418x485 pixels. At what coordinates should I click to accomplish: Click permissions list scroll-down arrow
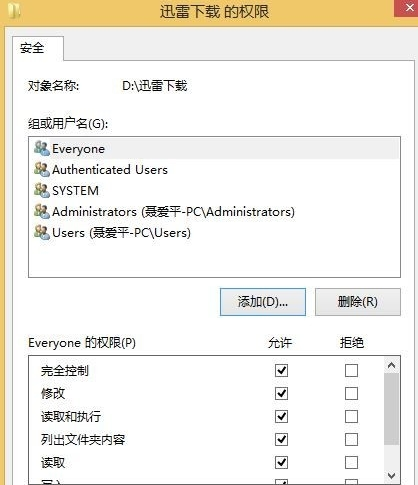click(x=391, y=475)
